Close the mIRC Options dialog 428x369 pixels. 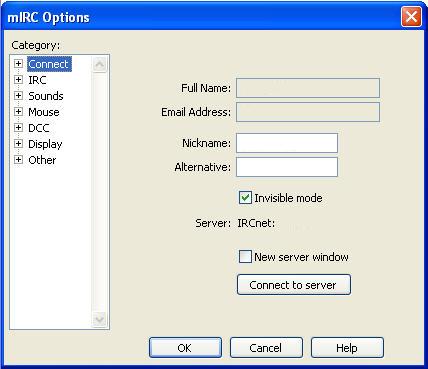(x=411, y=17)
